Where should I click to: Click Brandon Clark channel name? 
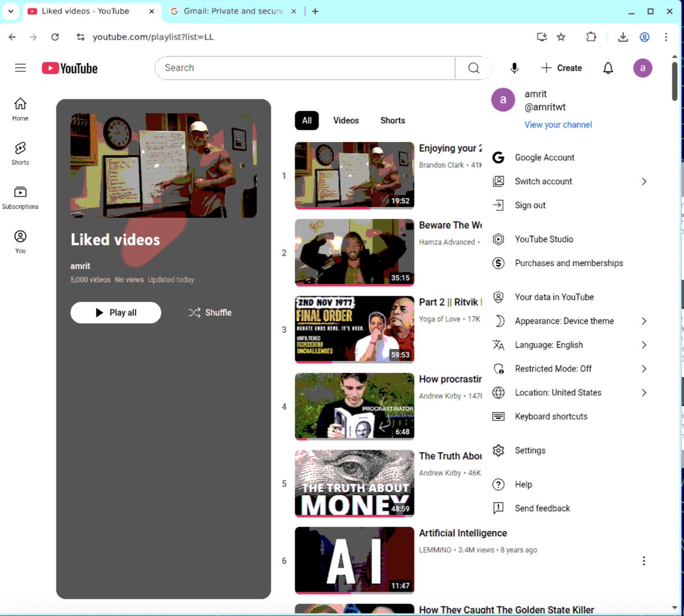[x=441, y=165]
